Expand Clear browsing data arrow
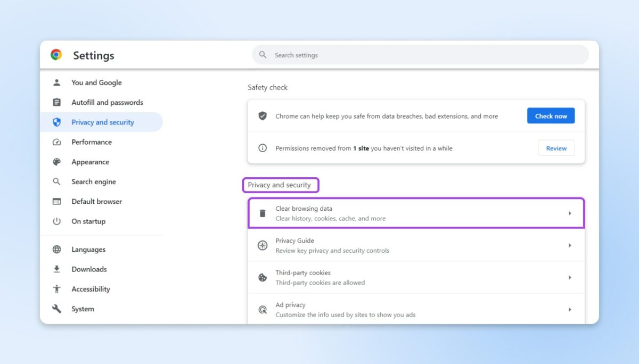The image size is (639, 364). (569, 213)
